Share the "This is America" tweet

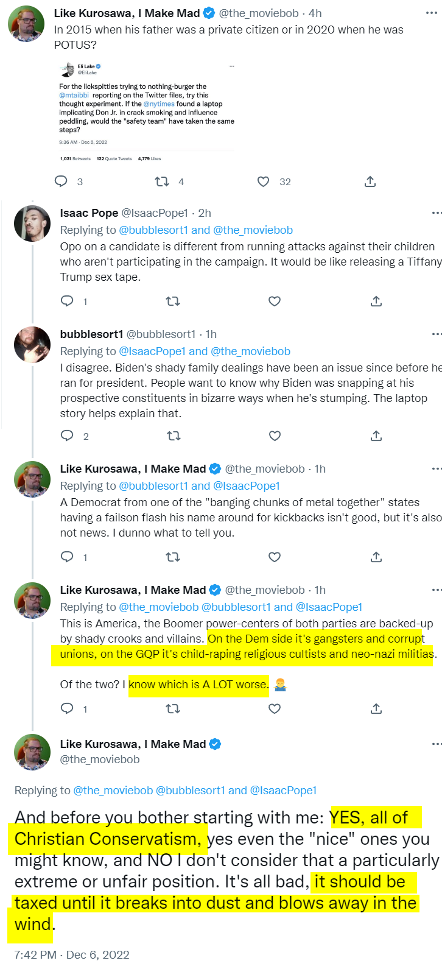coord(376,708)
